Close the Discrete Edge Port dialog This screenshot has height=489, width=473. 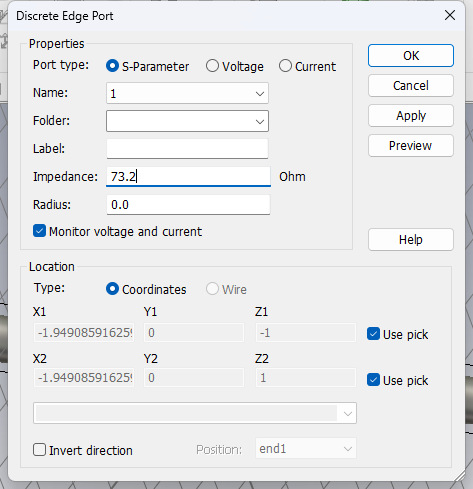(x=450, y=15)
